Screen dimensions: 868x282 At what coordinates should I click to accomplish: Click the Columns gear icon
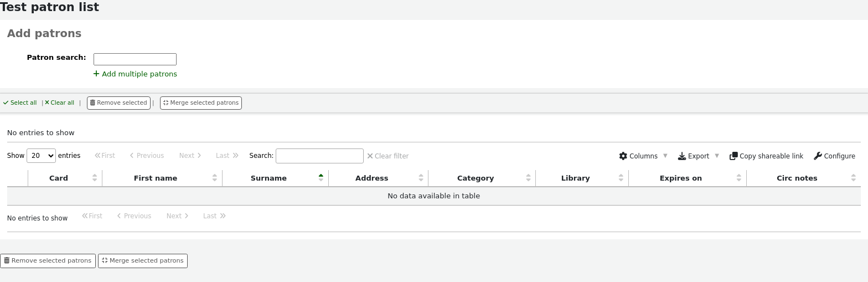click(x=623, y=156)
